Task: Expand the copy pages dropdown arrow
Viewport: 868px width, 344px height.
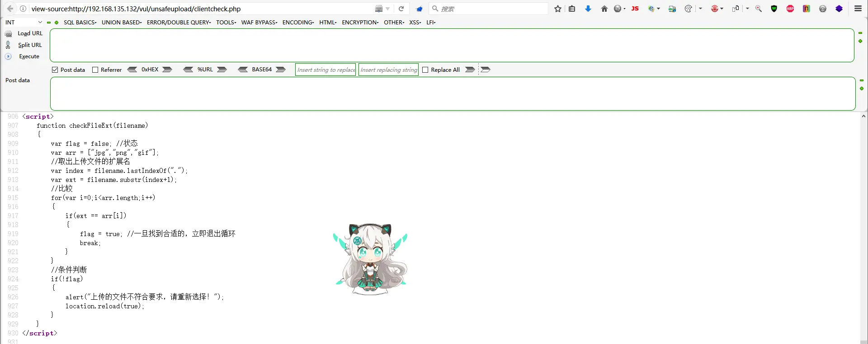Action: click(747, 9)
